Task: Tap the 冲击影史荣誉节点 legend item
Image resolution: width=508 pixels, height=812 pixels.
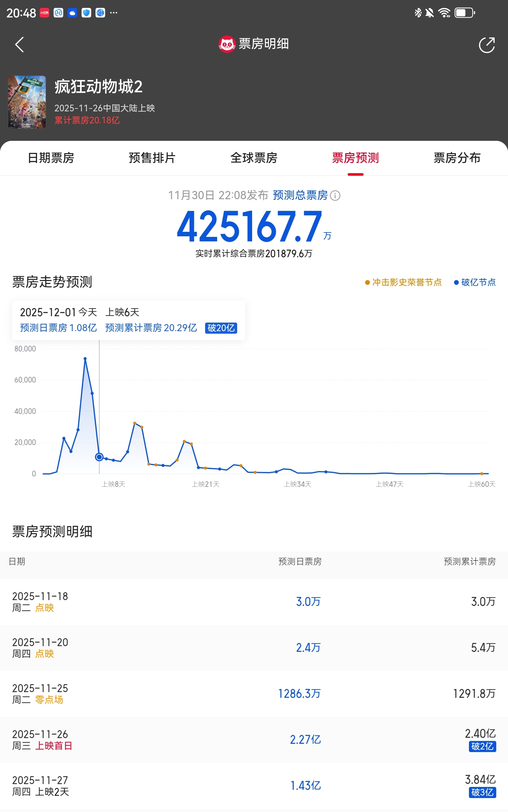Action: 403,282
